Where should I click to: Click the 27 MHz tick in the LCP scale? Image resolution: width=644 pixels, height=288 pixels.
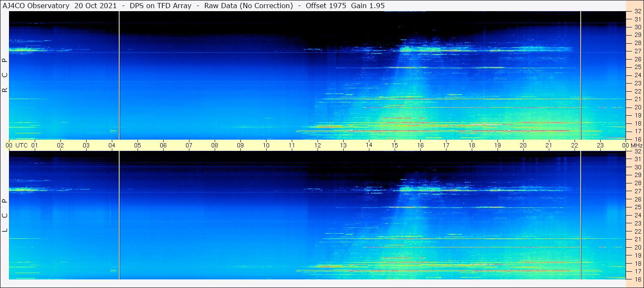coord(637,191)
